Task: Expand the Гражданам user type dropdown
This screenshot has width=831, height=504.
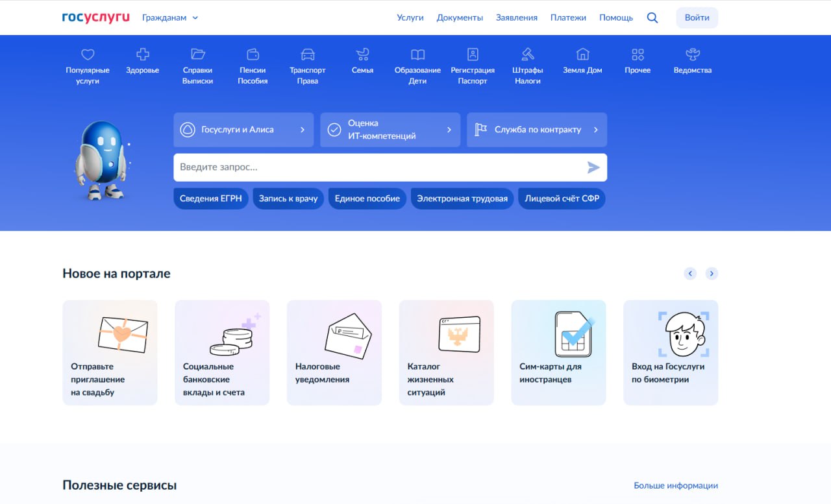Action: [x=170, y=18]
